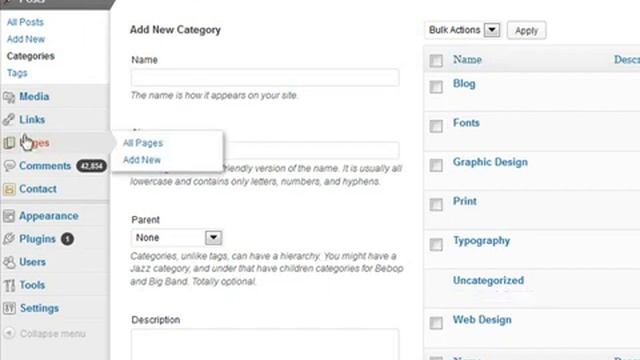Open the Graphic Design category link
This screenshot has height=360, width=640.
coord(490,162)
